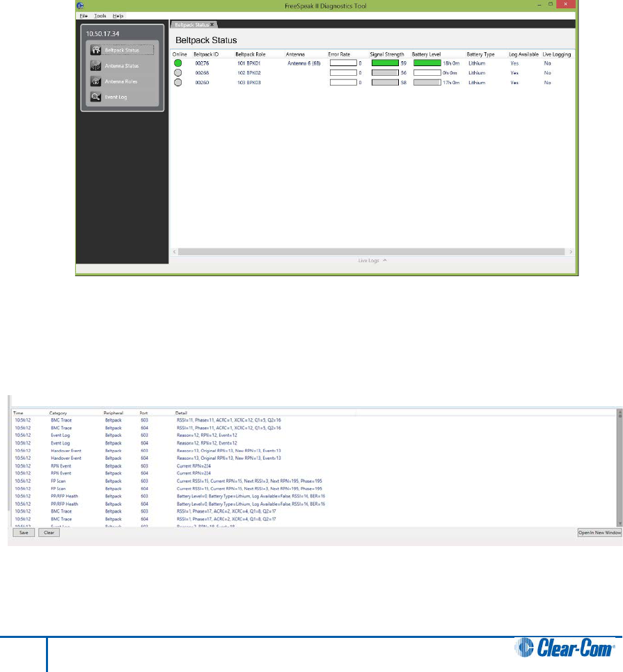Click the log Category column header
623x672 pixels.
tap(58, 413)
